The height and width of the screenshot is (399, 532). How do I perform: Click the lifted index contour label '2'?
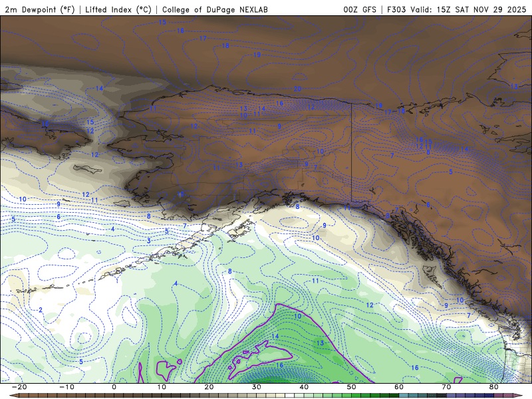tap(41, 310)
